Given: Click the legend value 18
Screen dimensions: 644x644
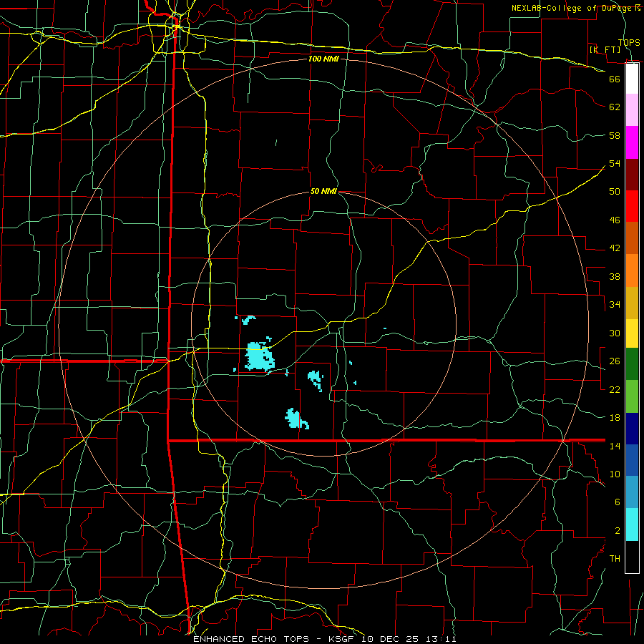Looking at the screenshot, I should pyautogui.click(x=615, y=418).
